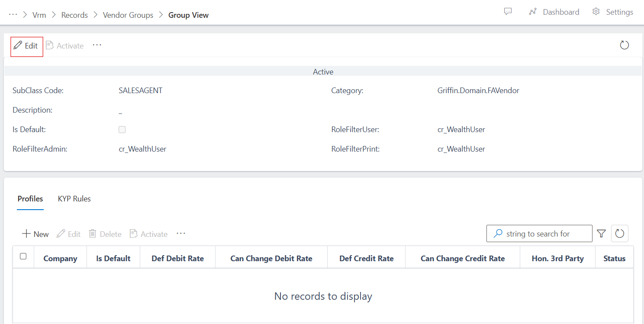Open more actions in top toolbar
The image size is (644, 324).
97,45
